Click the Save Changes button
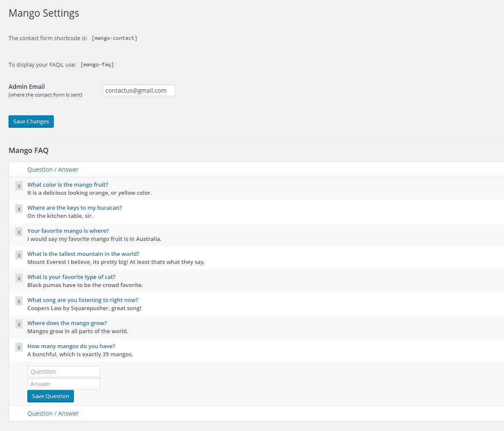The width and height of the screenshot is (504, 431). 31,122
